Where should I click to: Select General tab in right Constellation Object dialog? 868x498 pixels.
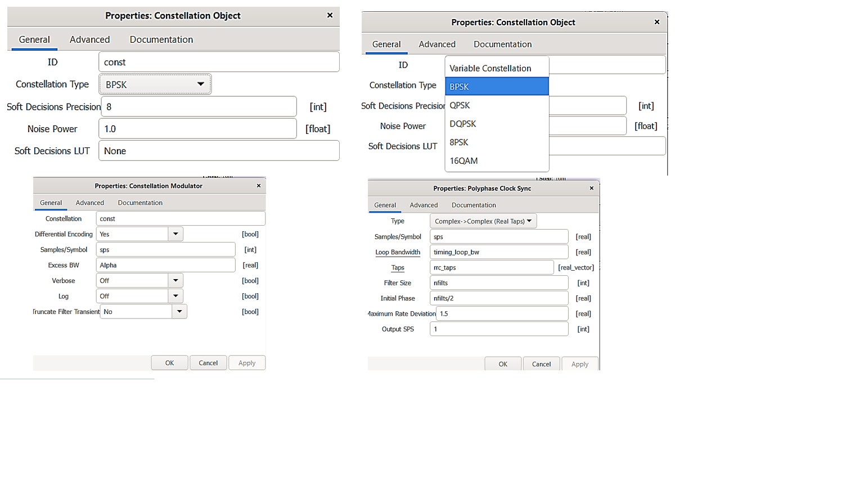386,44
